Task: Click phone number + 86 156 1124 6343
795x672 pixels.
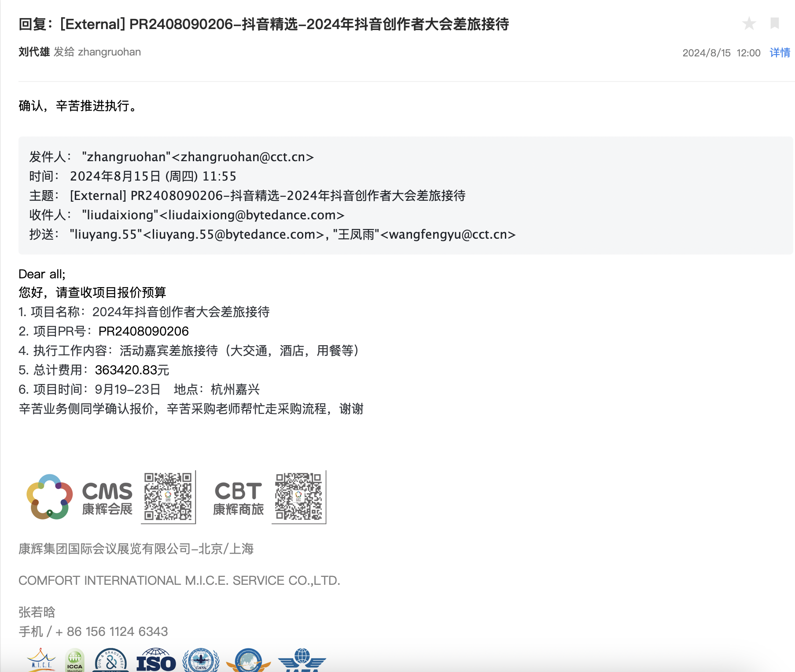Action: (x=112, y=631)
